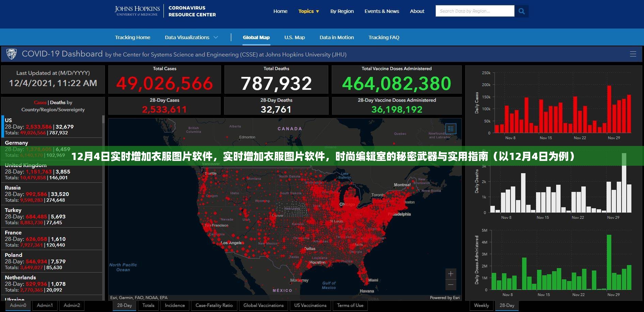Viewport: 644px width, 312px height.
Task: Click the Johns Hopkins University logo
Action: (137, 11)
